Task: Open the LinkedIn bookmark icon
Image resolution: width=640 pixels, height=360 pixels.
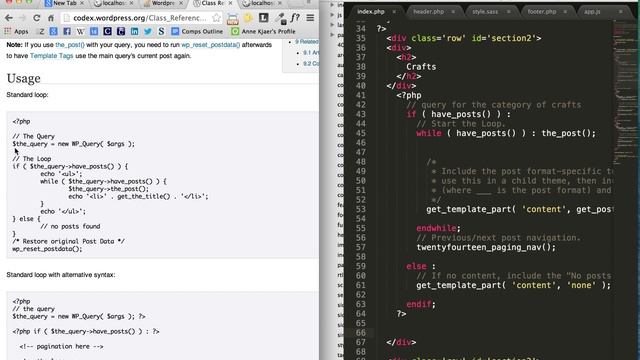Action: point(134,31)
